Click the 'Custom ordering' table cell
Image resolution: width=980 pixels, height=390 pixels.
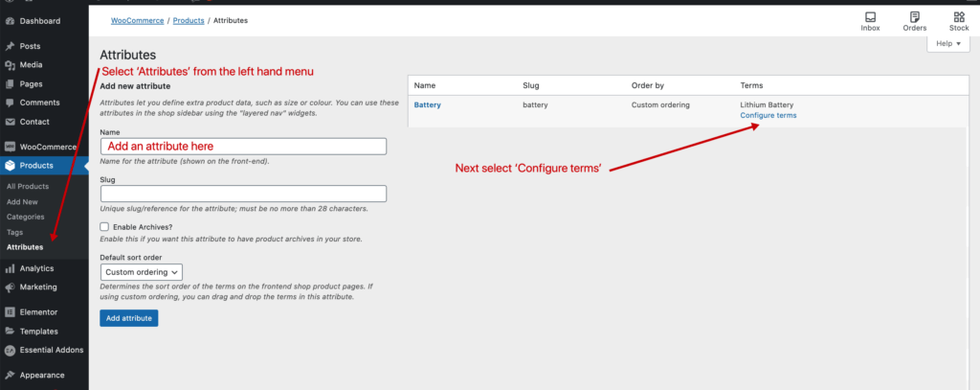pyautogui.click(x=660, y=105)
